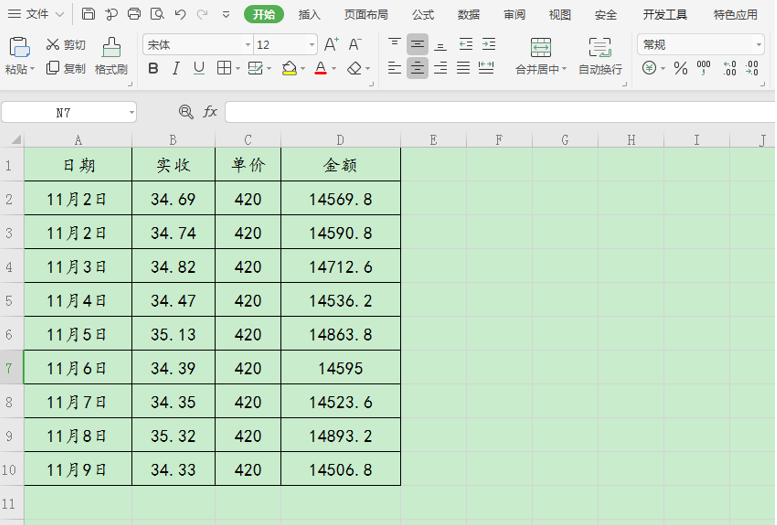Click the Copy (复制) button
Viewport: 777px width, 525px height.
click(65, 68)
